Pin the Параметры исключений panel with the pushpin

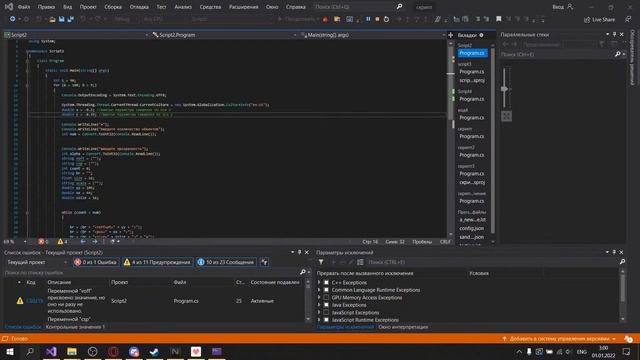point(614,252)
